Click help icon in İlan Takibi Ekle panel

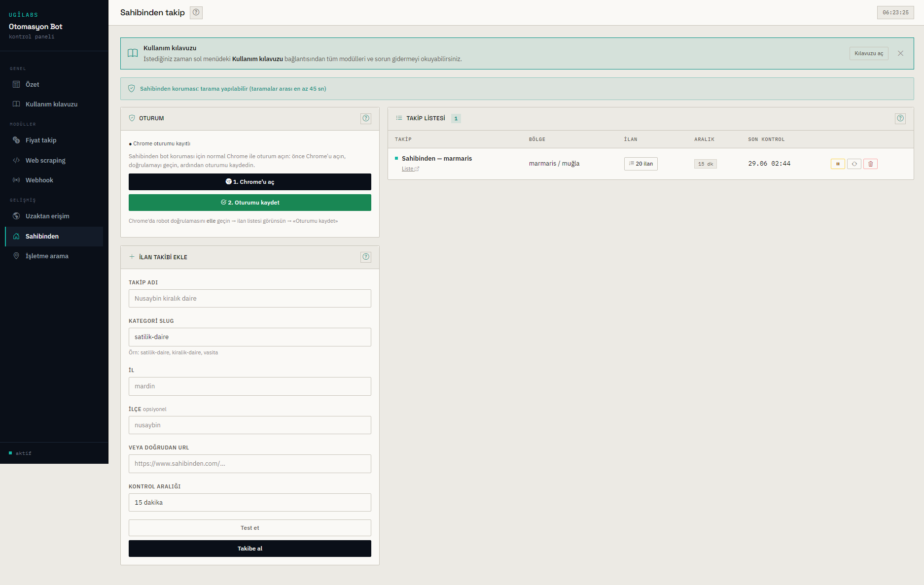pos(366,257)
